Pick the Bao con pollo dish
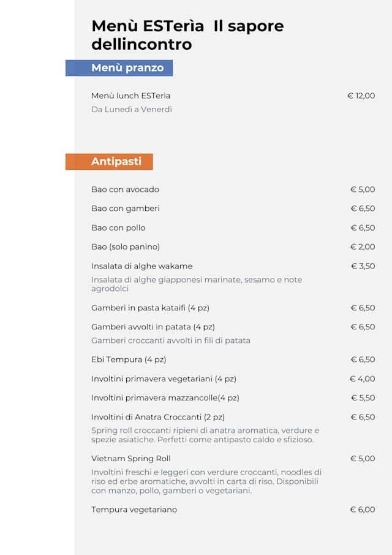Viewport: 392px width, 555px height. (x=118, y=228)
